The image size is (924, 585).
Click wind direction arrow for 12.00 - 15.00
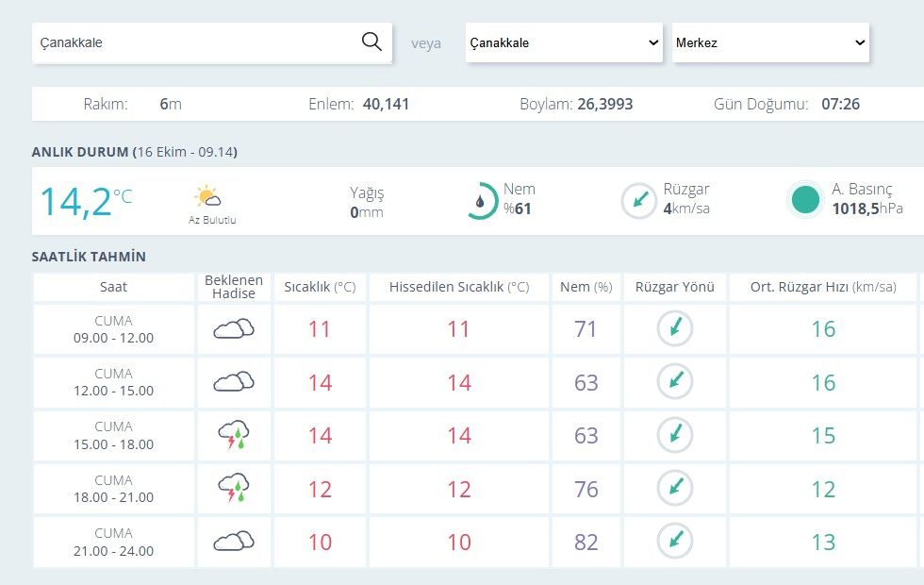coord(675,381)
